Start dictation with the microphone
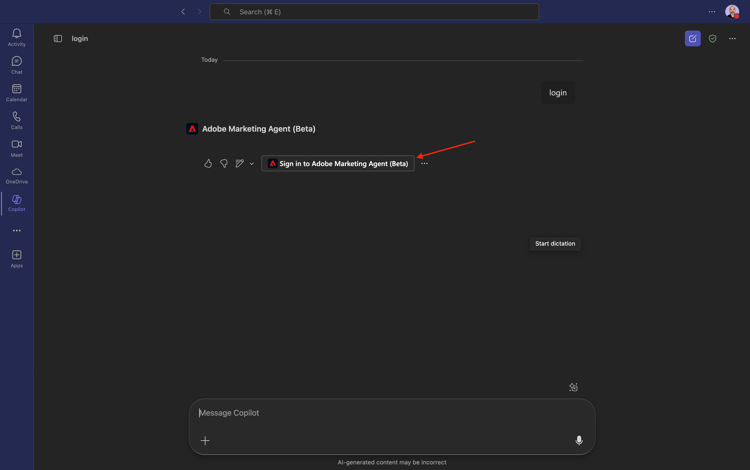Screen dimensions: 750x470 [579, 440]
